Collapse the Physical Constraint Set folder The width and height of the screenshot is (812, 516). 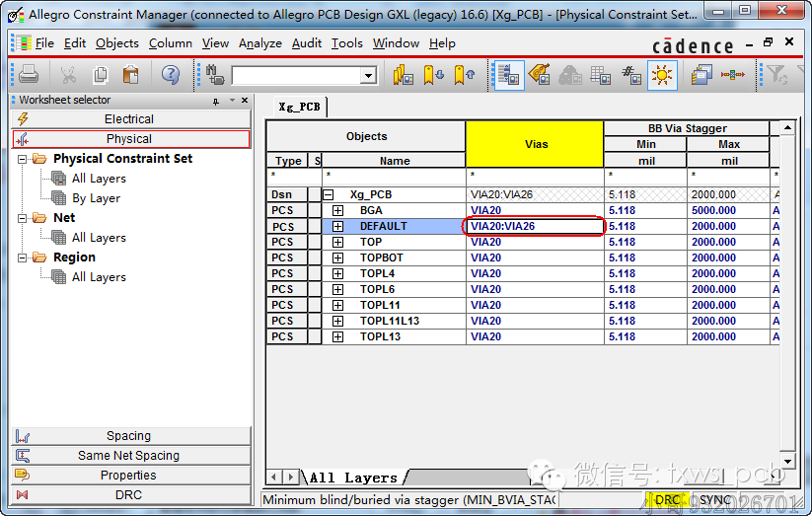click(x=23, y=159)
